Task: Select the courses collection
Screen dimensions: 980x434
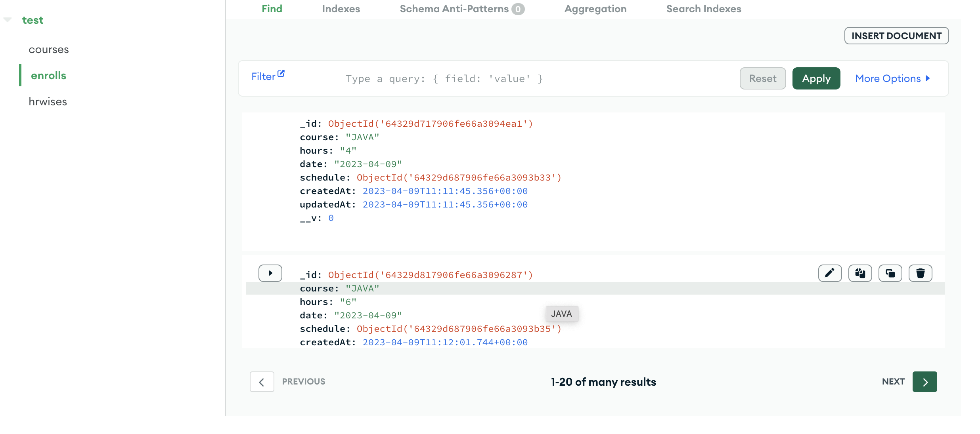Action: (x=49, y=49)
